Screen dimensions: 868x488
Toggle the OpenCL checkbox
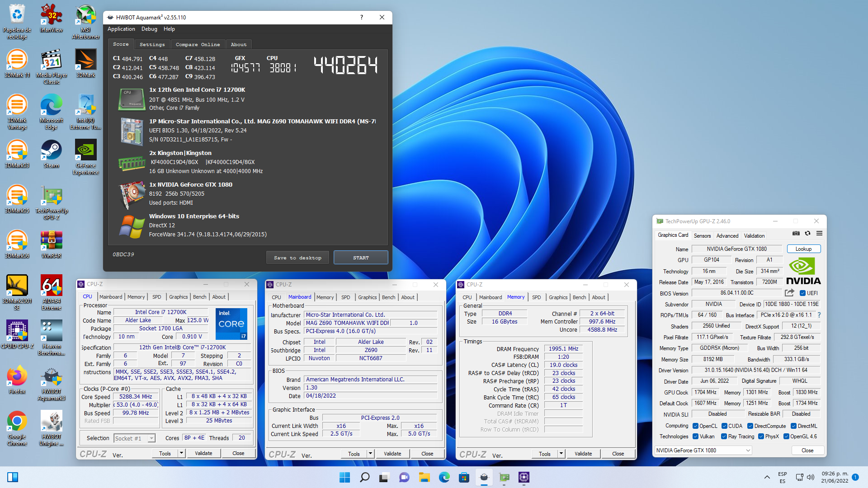(696, 426)
